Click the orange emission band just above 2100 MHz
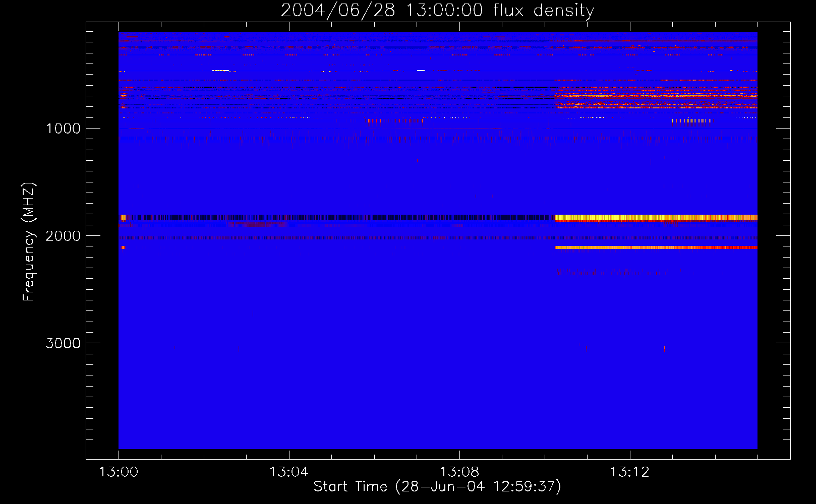Viewport: 816px width, 504px height. (x=656, y=247)
